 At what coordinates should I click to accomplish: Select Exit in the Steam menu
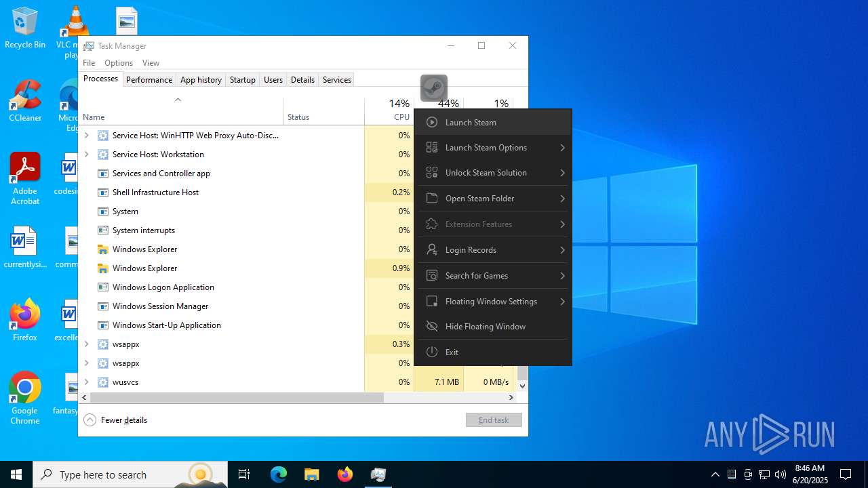pos(493,352)
